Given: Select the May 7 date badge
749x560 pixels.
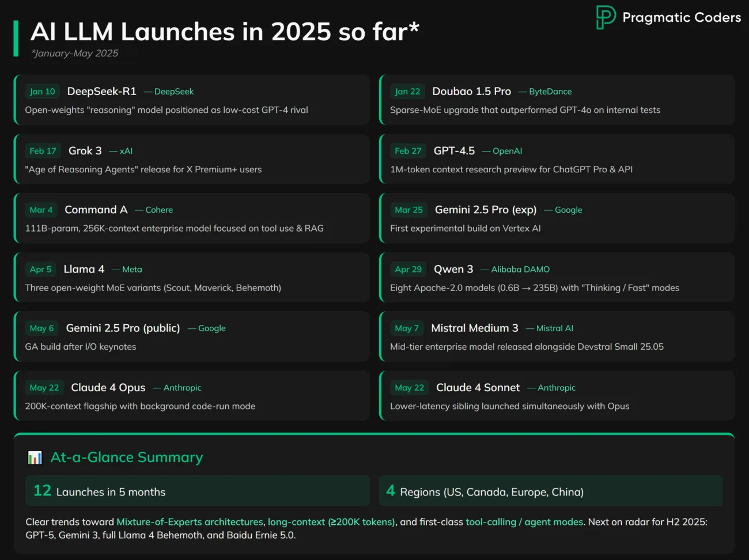Looking at the screenshot, I should [x=407, y=328].
